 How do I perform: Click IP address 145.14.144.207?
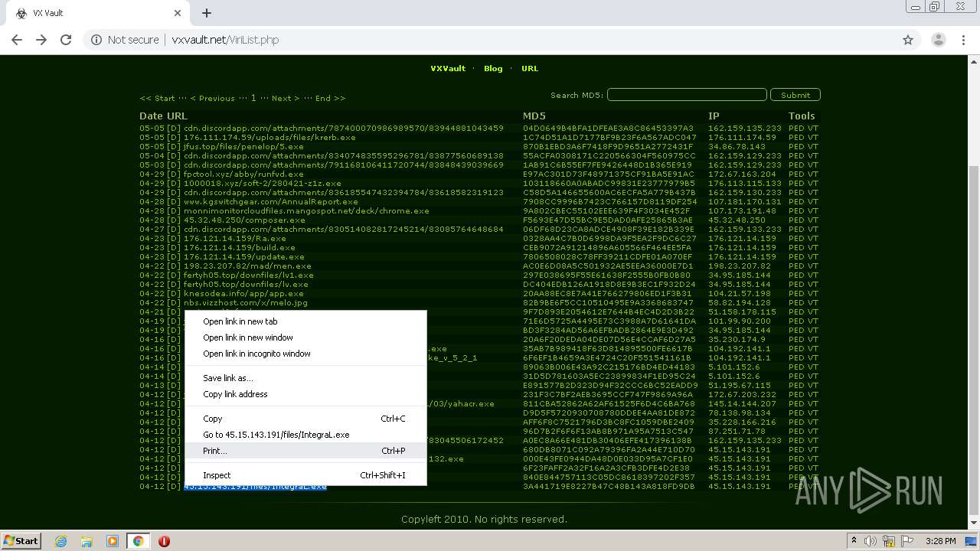point(742,403)
